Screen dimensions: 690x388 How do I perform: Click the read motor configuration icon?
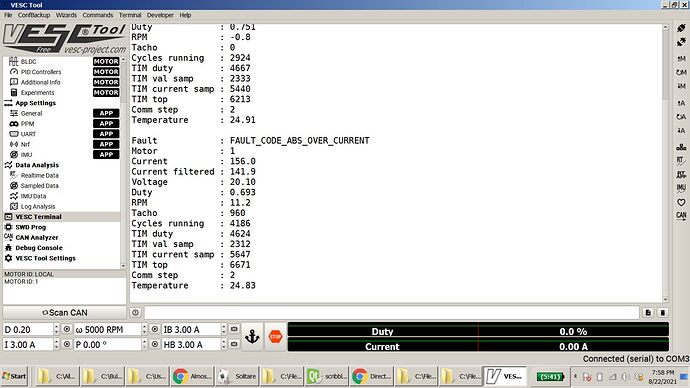(x=681, y=59)
